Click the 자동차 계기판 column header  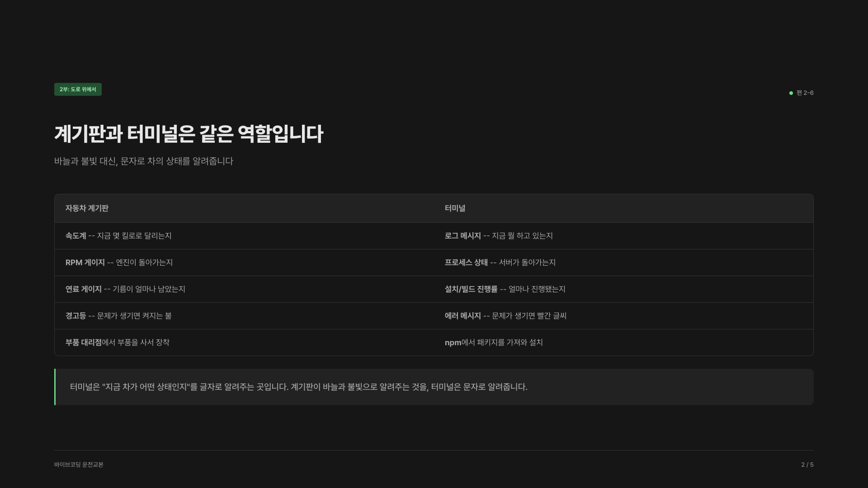click(87, 208)
